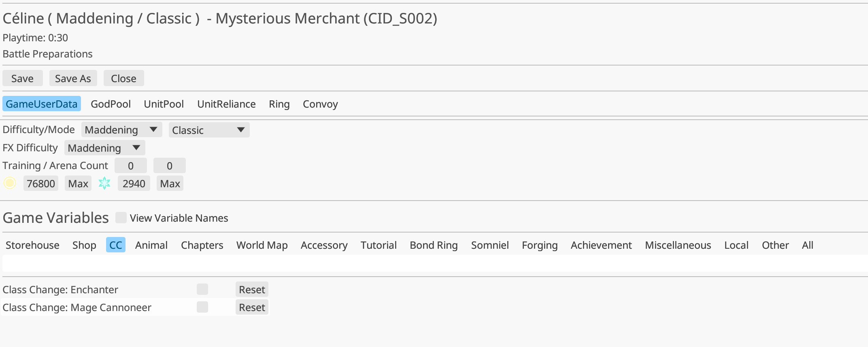The width and height of the screenshot is (868, 347).
Task: Click the gold coin icon
Action: click(10, 183)
